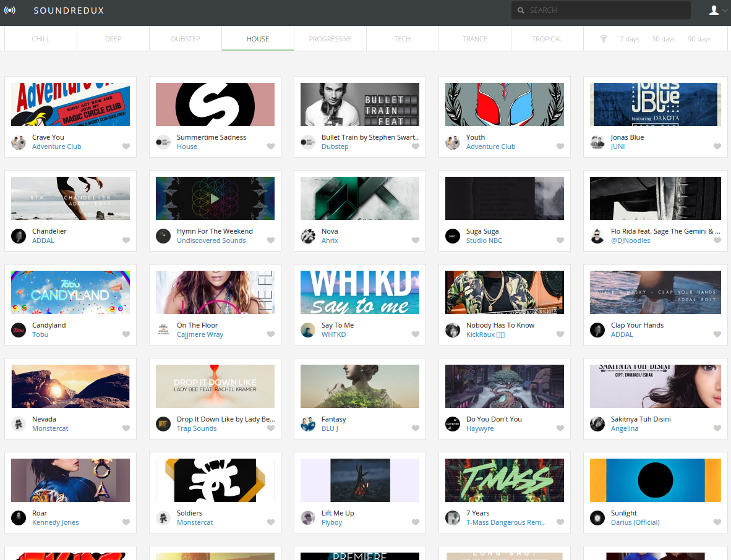The height and width of the screenshot is (560, 731).
Task: Heart the On The Floor track
Action: [x=271, y=334]
